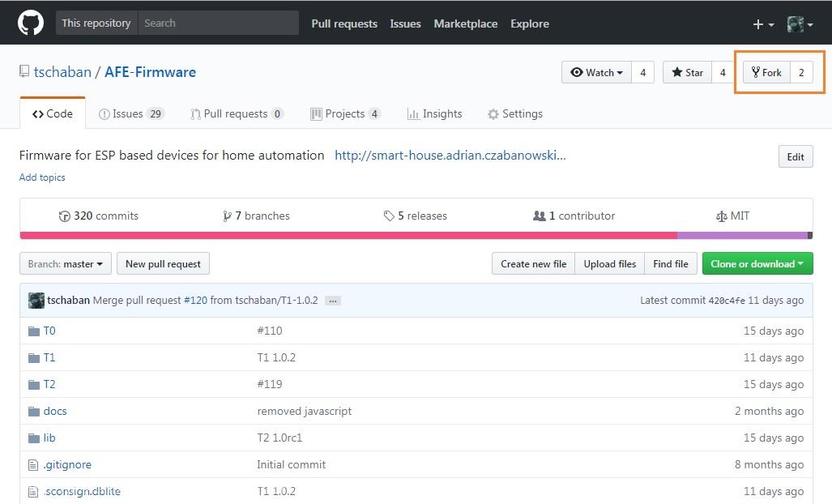Click the purple segment of the language bar
Image resolution: width=832 pixels, height=504 pixels.
[742, 235]
